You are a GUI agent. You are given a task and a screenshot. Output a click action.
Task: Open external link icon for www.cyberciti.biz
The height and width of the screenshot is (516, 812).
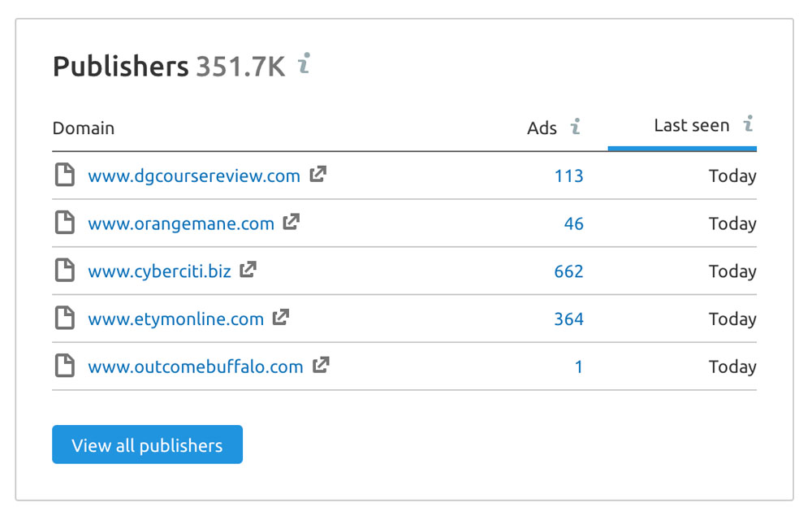248,270
